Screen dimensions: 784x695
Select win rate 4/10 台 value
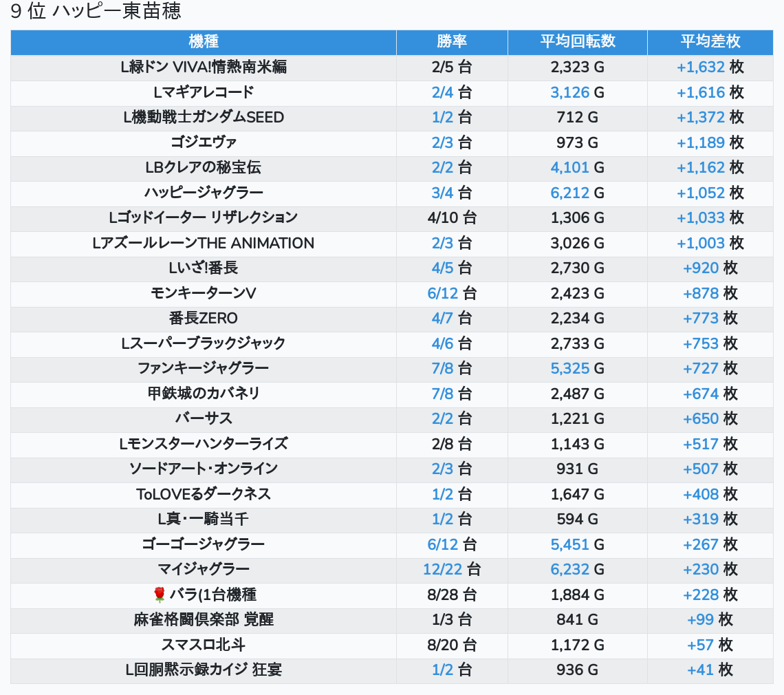coord(452,217)
